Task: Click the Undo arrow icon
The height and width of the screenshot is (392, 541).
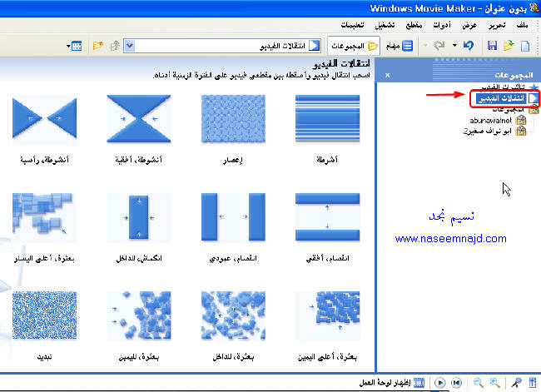Action: tap(468, 44)
